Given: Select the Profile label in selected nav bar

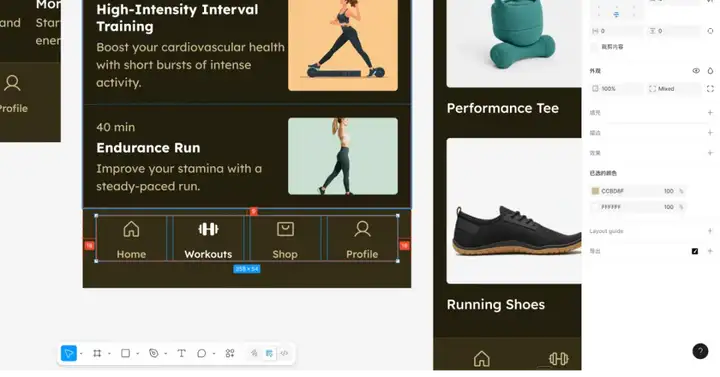Looking at the screenshot, I should pyautogui.click(x=362, y=254).
